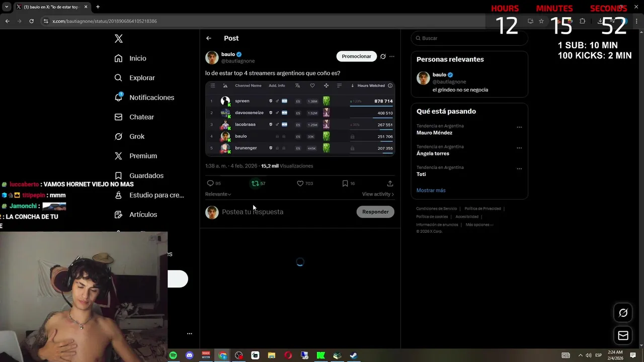Like the post with 703 likes
Image resolution: width=644 pixels, height=362 pixels.
305,184
